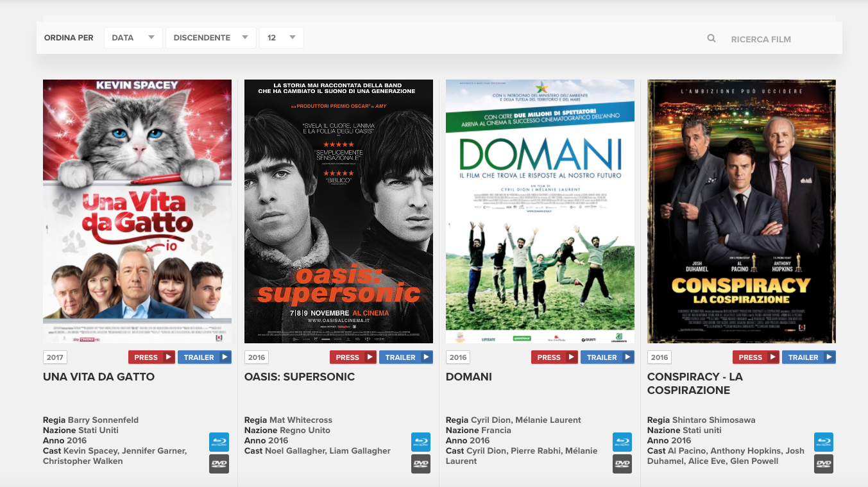The width and height of the screenshot is (868, 487).
Task: Click the CONSPIRACY - LA COSPIRAZIONE title
Action: coord(695,384)
